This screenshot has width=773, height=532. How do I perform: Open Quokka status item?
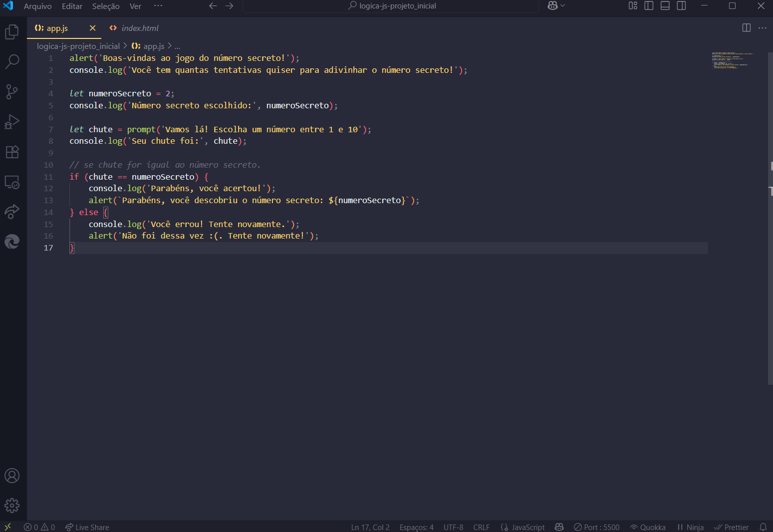pos(648,527)
